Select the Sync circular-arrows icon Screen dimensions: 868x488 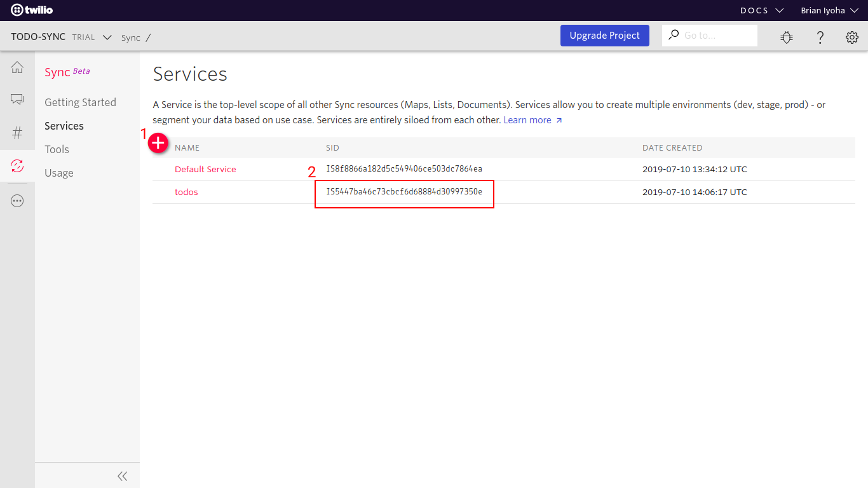[17, 166]
